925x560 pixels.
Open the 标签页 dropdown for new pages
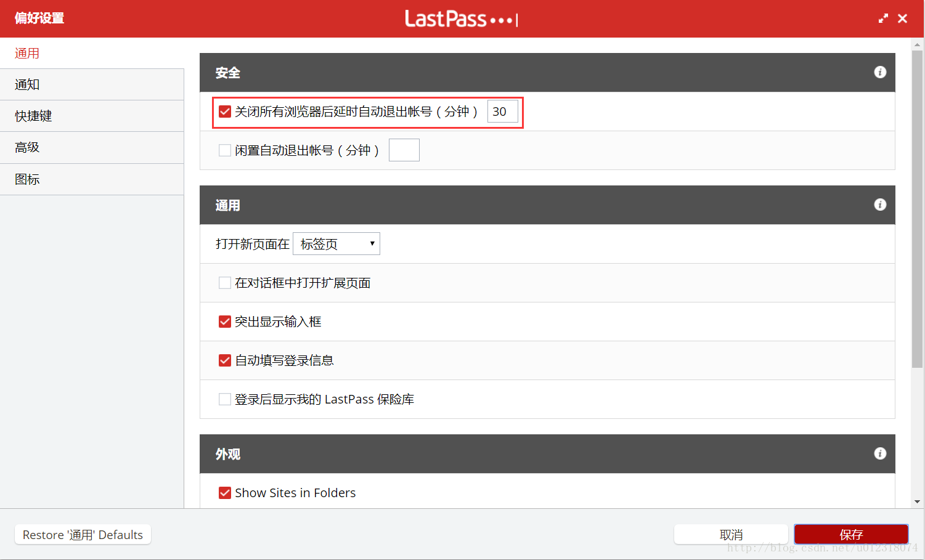click(336, 244)
